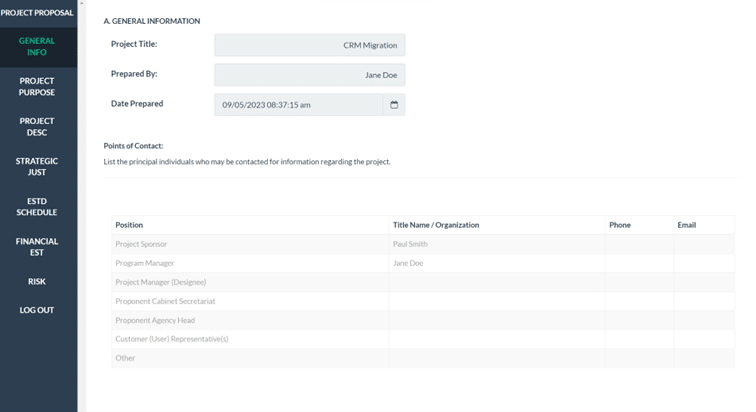The height and width of the screenshot is (412, 756).
Task: Click the Project Proposal header
Action: [x=37, y=13]
